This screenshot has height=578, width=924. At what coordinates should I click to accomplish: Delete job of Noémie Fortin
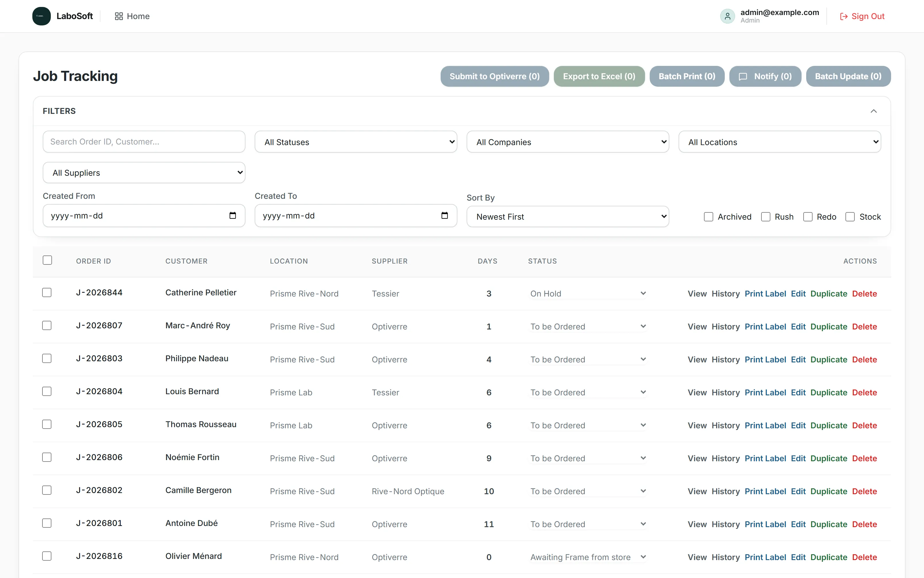pyautogui.click(x=865, y=458)
